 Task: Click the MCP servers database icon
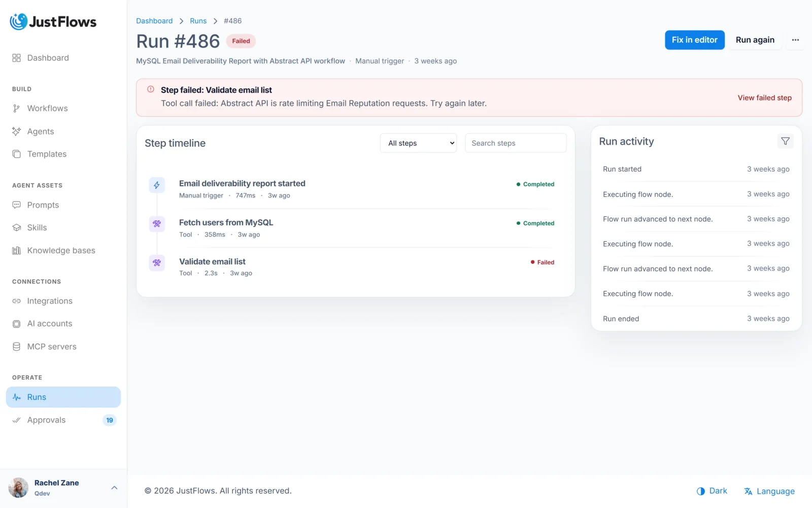click(x=17, y=347)
